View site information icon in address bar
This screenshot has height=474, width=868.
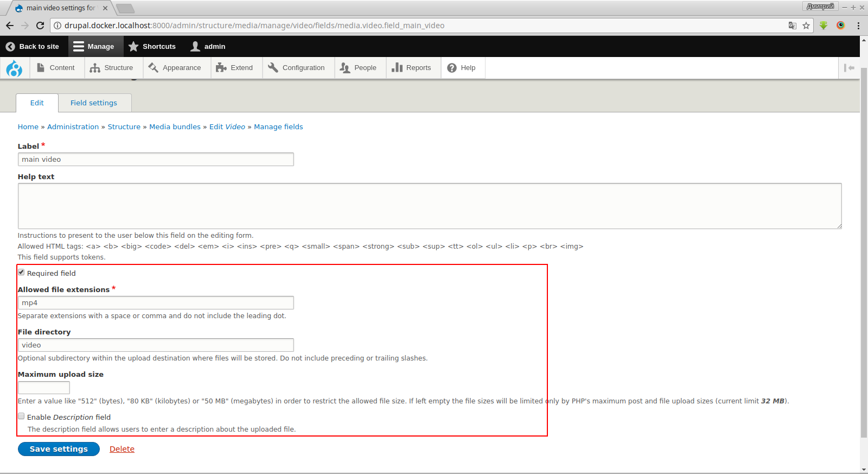tap(58, 26)
